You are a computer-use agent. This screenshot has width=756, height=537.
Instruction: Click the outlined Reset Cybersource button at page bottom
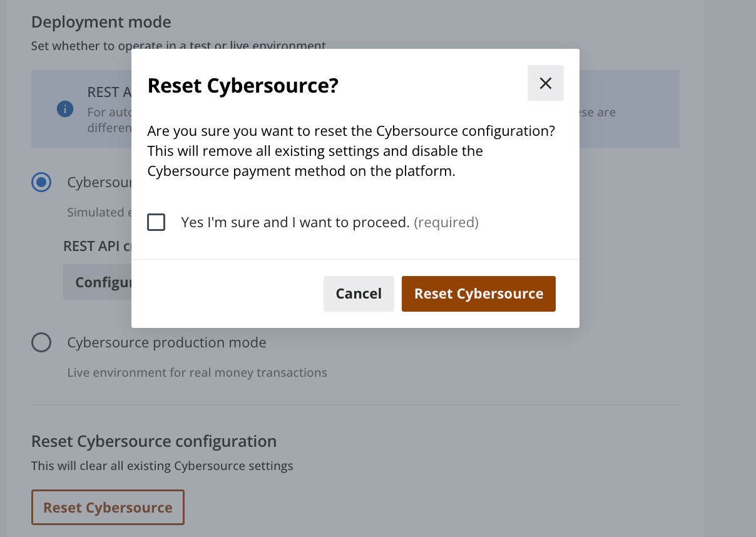coord(107,507)
